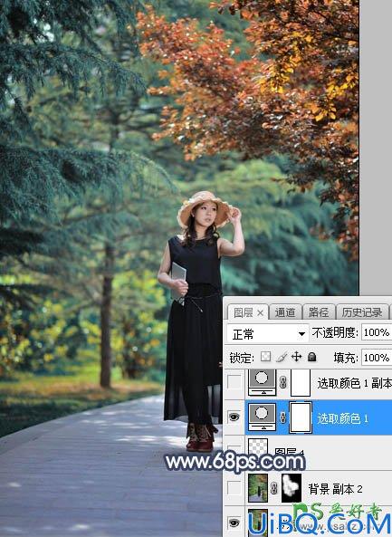
Task: Show the 选取颜色 1 副本 layer
Action: (234, 382)
